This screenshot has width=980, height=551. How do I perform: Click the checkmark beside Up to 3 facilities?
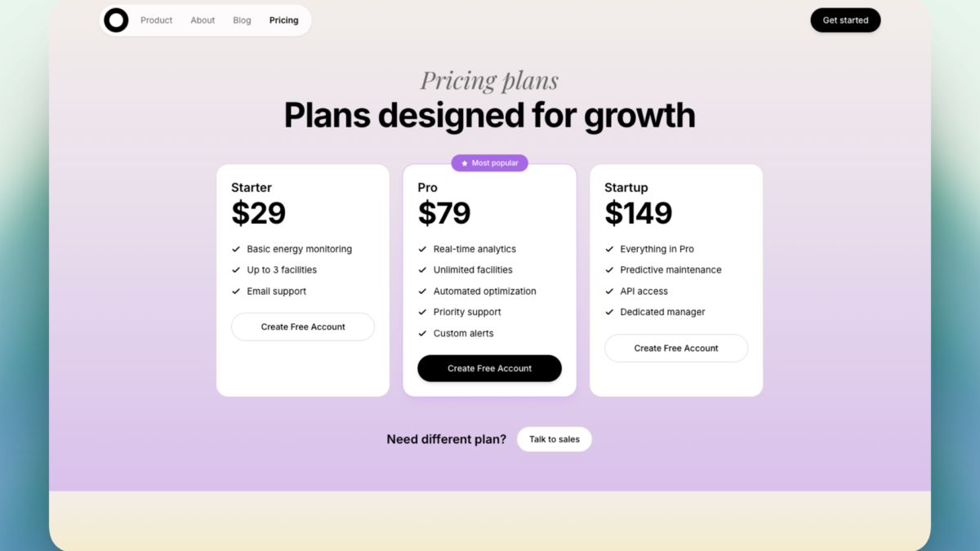[x=235, y=269]
